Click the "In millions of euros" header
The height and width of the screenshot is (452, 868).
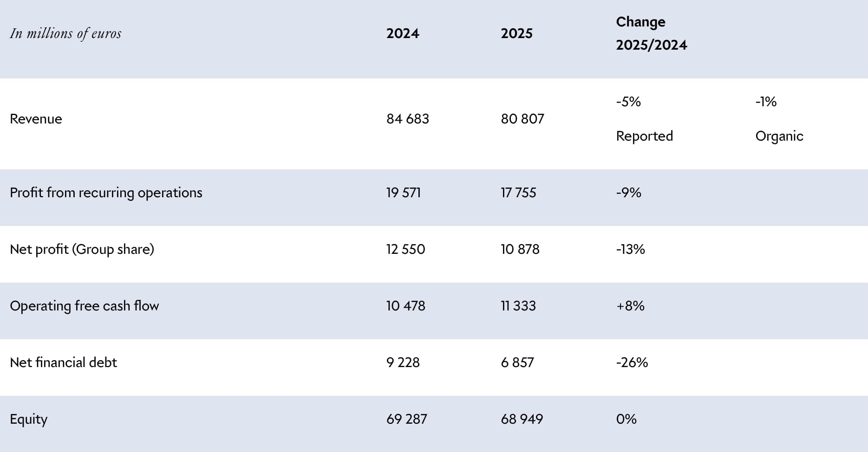65,33
